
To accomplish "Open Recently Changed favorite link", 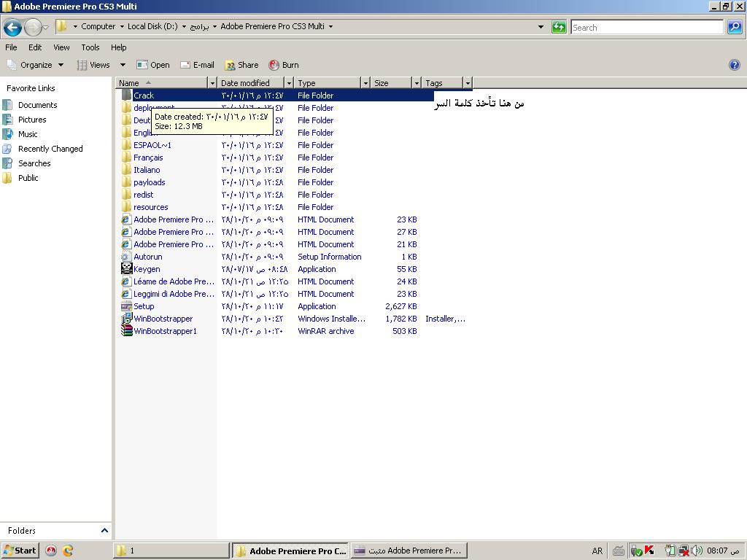I will (50, 149).
